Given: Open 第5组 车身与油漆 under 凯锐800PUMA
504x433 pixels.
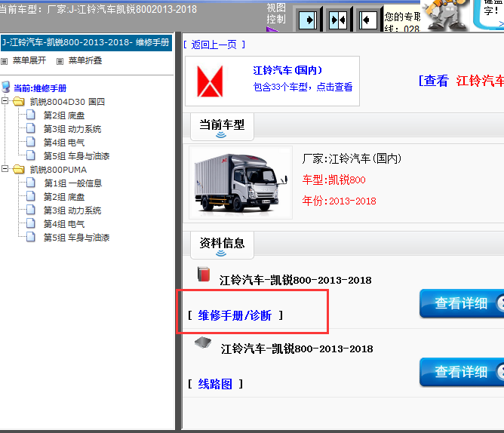Looking at the screenshot, I should 76,238.
